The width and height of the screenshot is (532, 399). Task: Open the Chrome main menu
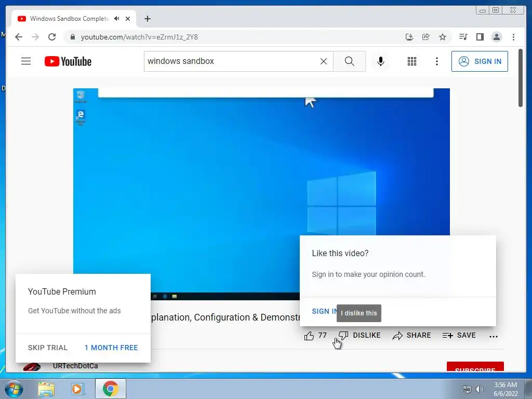click(513, 37)
